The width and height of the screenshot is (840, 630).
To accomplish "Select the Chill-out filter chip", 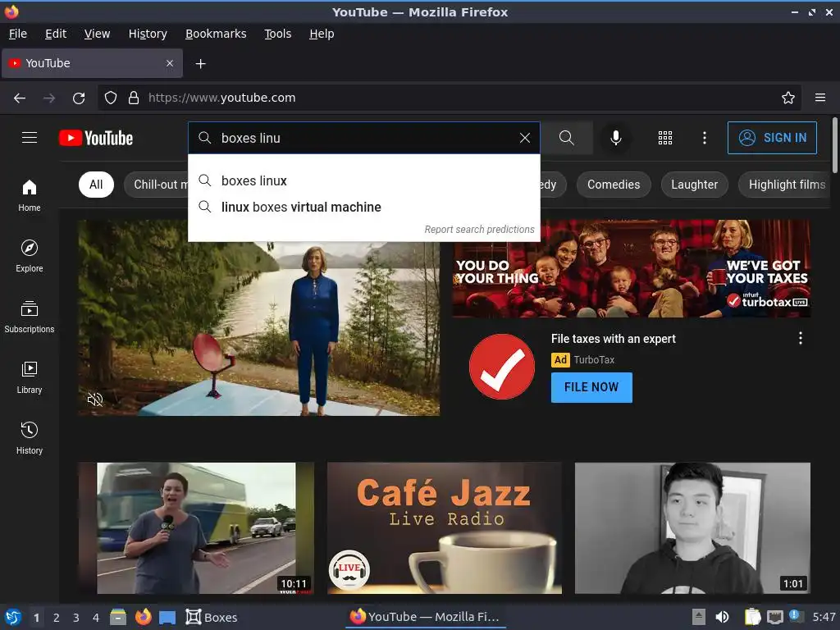I will pyautogui.click(x=156, y=185).
